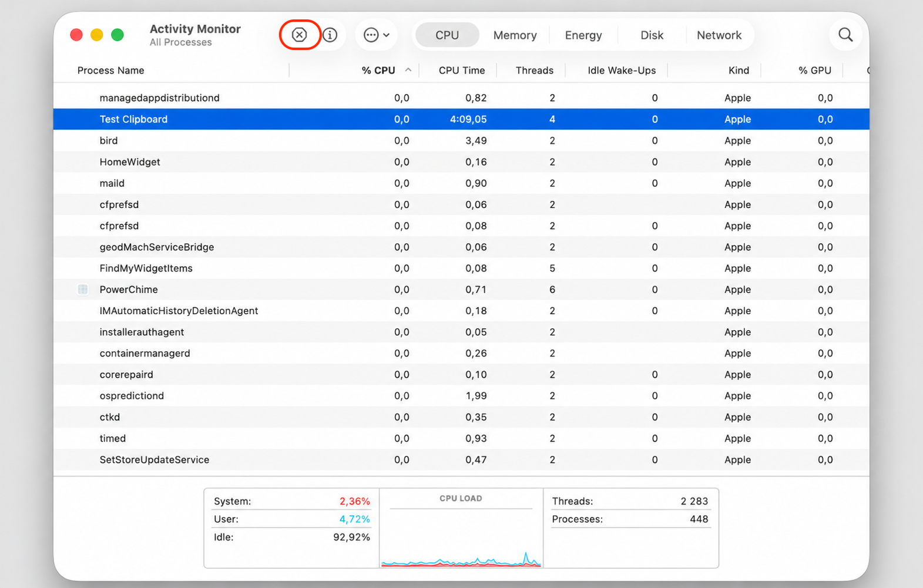Select the corerepaird process
The width and height of the screenshot is (923, 588).
[x=461, y=375]
